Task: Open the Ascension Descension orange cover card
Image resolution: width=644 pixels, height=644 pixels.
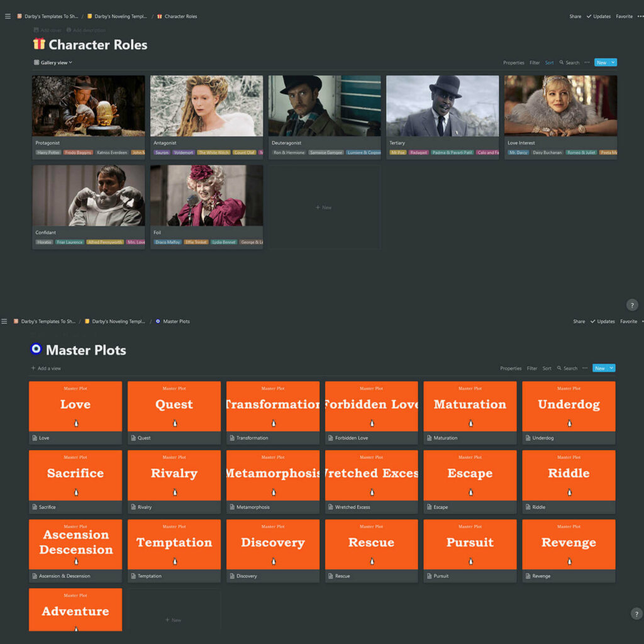Action: pyautogui.click(x=75, y=544)
